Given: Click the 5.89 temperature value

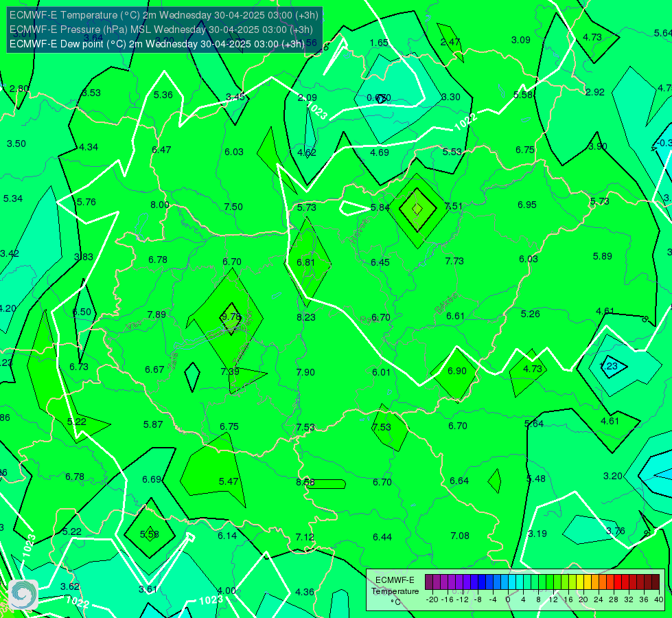Looking at the screenshot, I should (x=602, y=256).
